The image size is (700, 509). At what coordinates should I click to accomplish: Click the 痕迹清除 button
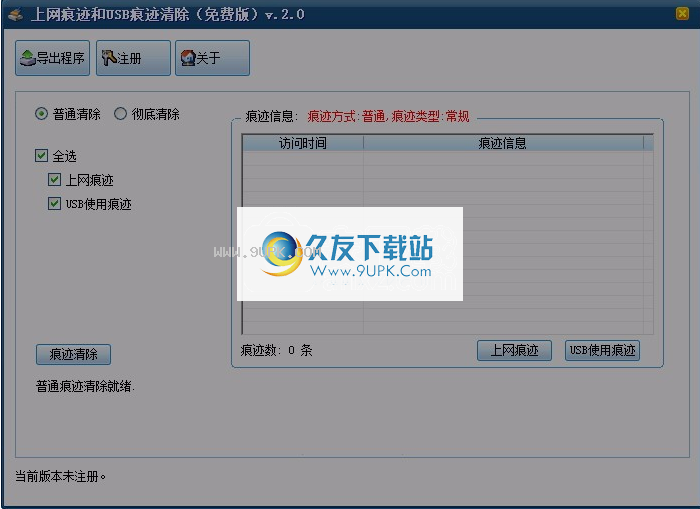point(73,355)
